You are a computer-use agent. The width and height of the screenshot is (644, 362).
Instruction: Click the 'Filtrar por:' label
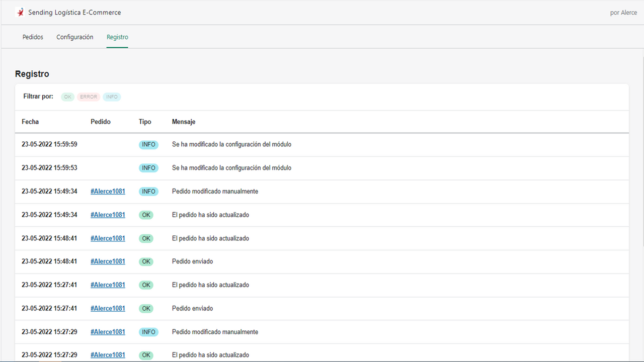tap(38, 97)
